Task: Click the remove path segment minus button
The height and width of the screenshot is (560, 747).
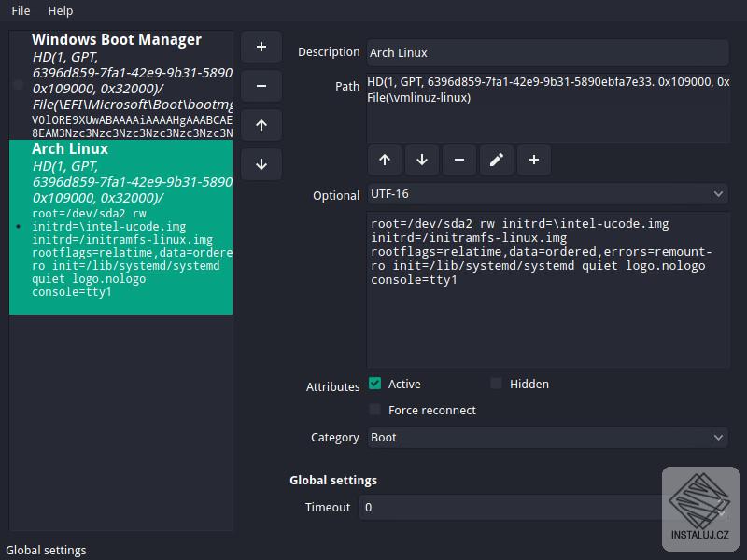Action: 458,160
